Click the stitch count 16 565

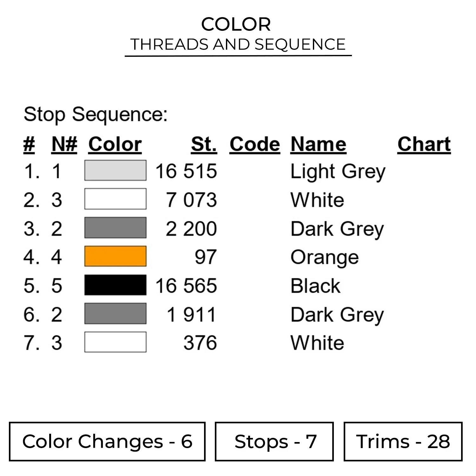click(186, 286)
